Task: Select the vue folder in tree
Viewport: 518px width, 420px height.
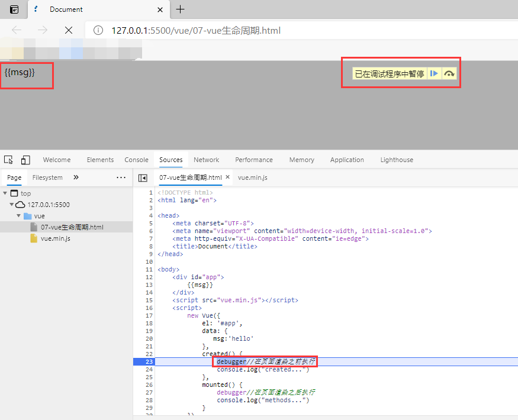Action: click(39, 216)
